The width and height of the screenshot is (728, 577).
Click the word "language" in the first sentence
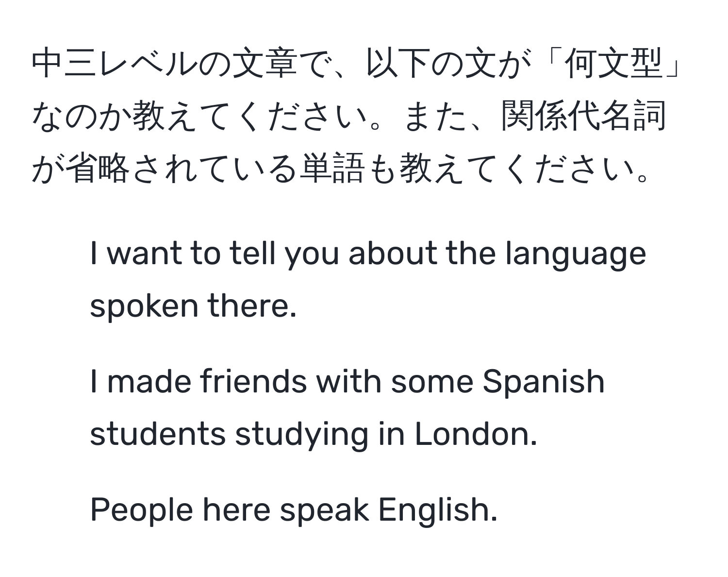coord(576,255)
